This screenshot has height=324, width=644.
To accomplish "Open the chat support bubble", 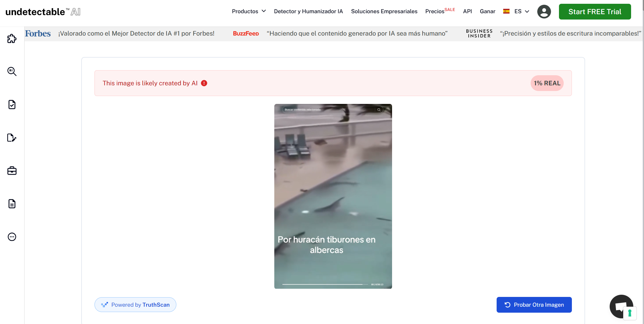I will tap(621, 306).
